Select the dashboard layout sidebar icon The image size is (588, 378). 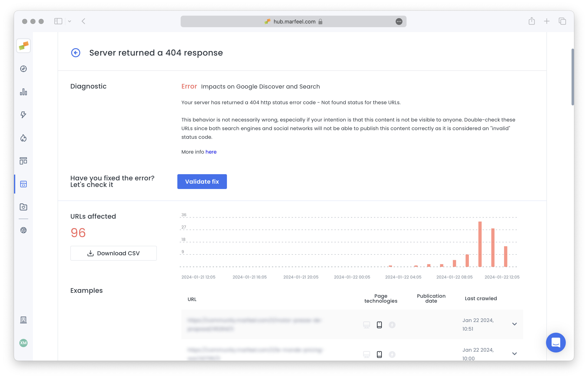coord(23,161)
